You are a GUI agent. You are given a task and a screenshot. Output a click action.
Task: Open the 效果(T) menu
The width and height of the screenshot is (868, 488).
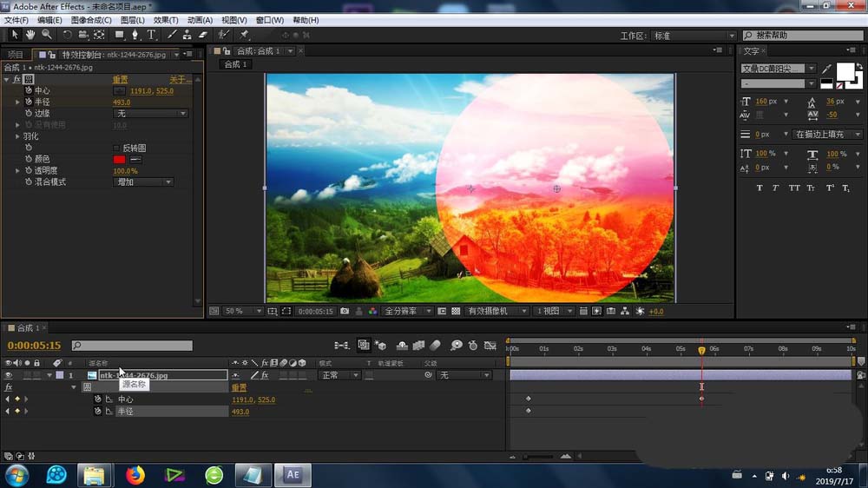coord(166,20)
